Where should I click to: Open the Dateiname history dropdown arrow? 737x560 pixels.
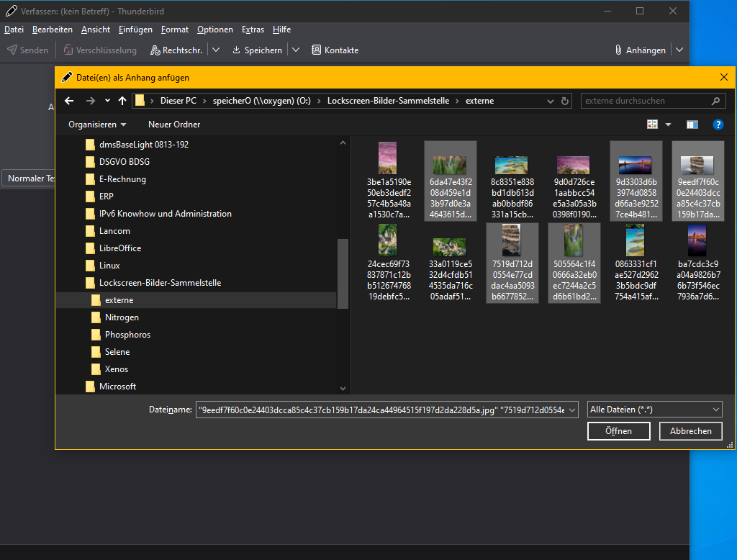[x=572, y=410]
